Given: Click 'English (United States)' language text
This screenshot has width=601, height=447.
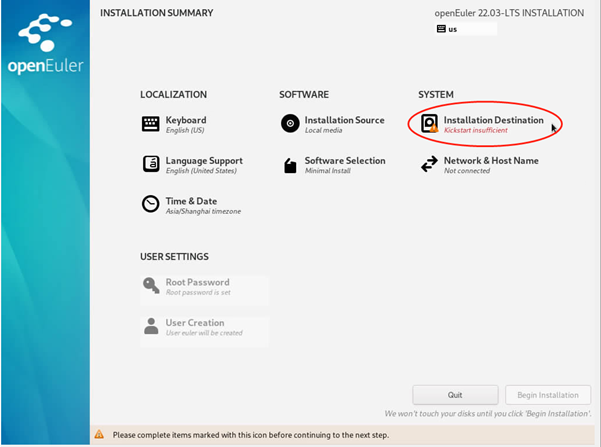Looking at the screenshot, I should pyautogui.click(x=201, y=171).
